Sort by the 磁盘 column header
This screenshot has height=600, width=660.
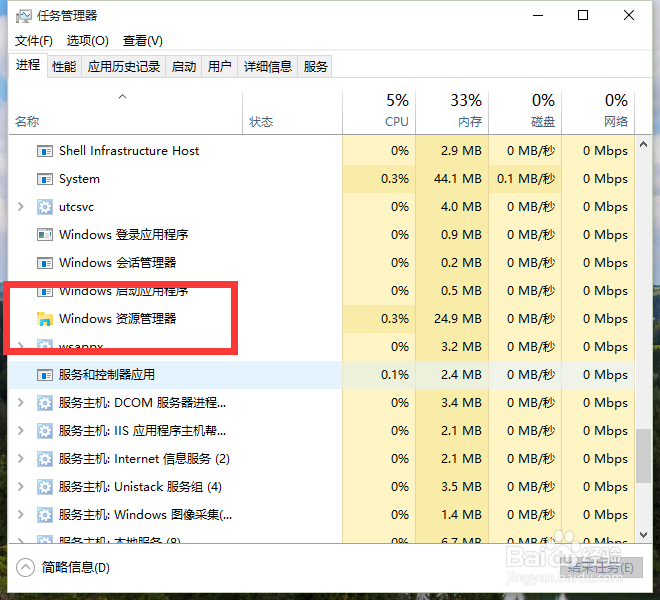point(525,112)
